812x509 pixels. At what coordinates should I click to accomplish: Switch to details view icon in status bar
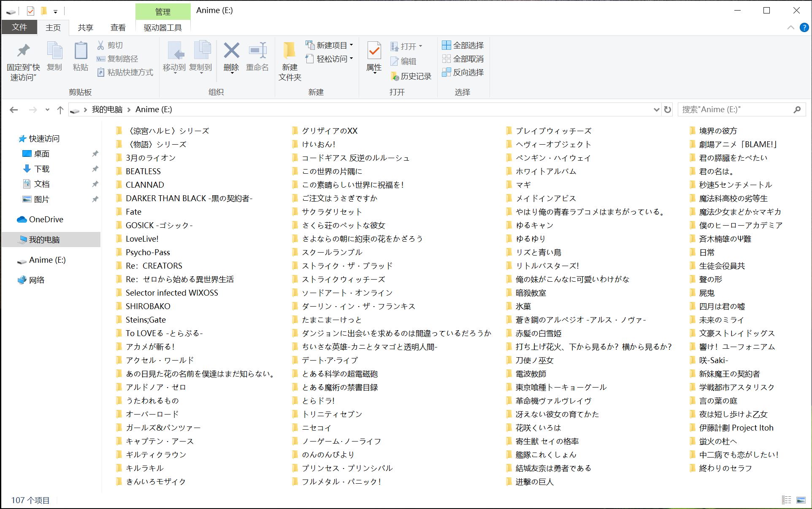point(786,500)
